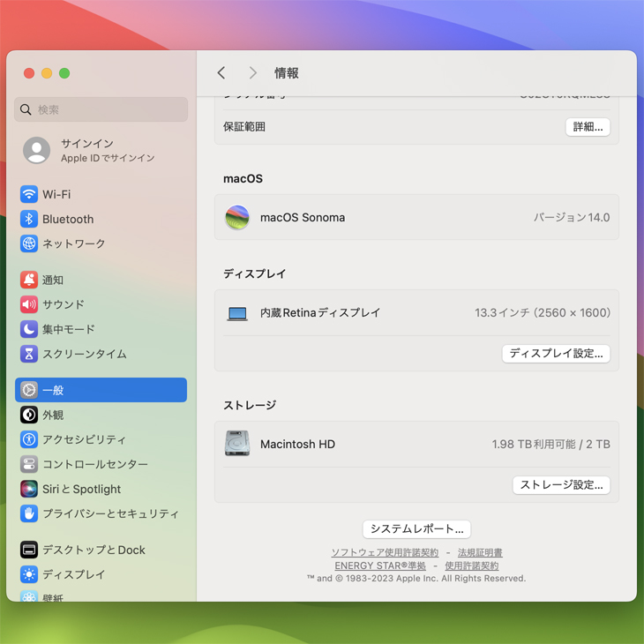Open Bluetooth settings from sidebar
This screenshot has width=644, height=644.
pos(67,219)
